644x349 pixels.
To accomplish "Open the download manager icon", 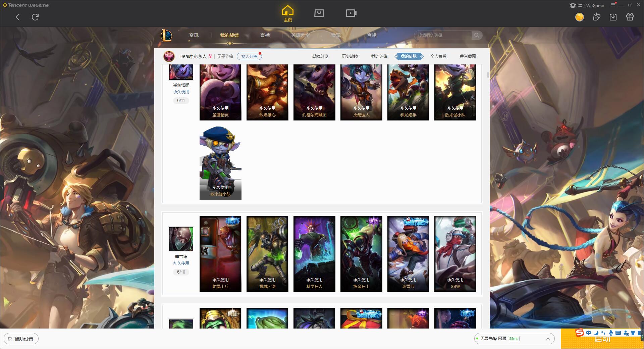I will pos(613,17).
